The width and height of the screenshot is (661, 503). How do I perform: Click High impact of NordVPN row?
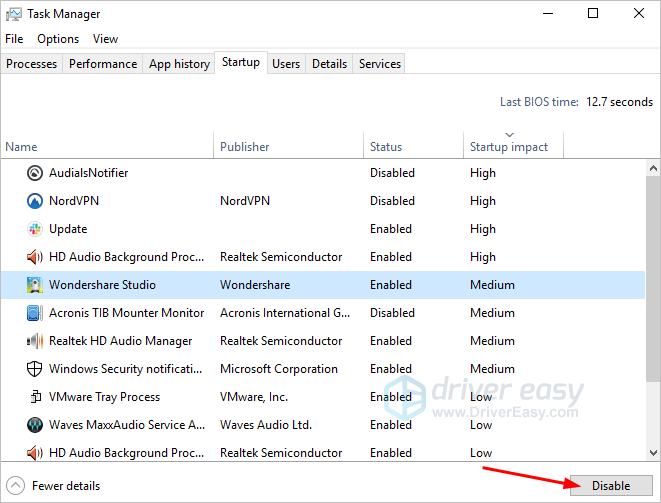pos(483,201)
